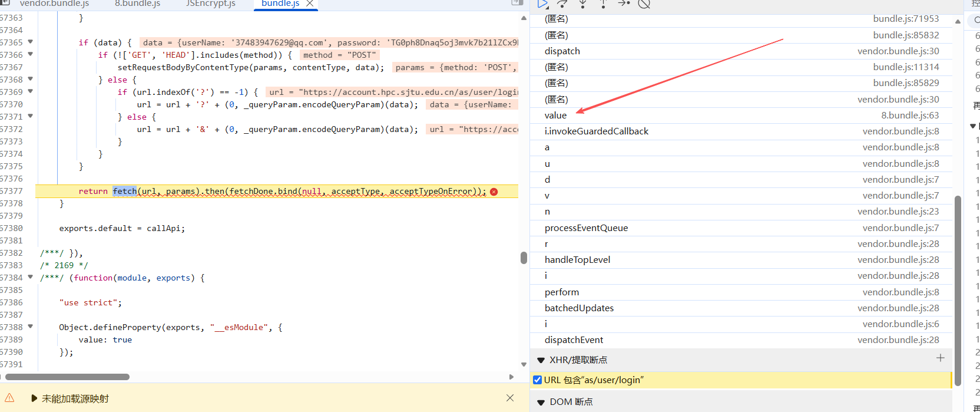The height and width of the screenshot is (412, 980).
Task: Select the value call stack frame
Action: point(741,116)
